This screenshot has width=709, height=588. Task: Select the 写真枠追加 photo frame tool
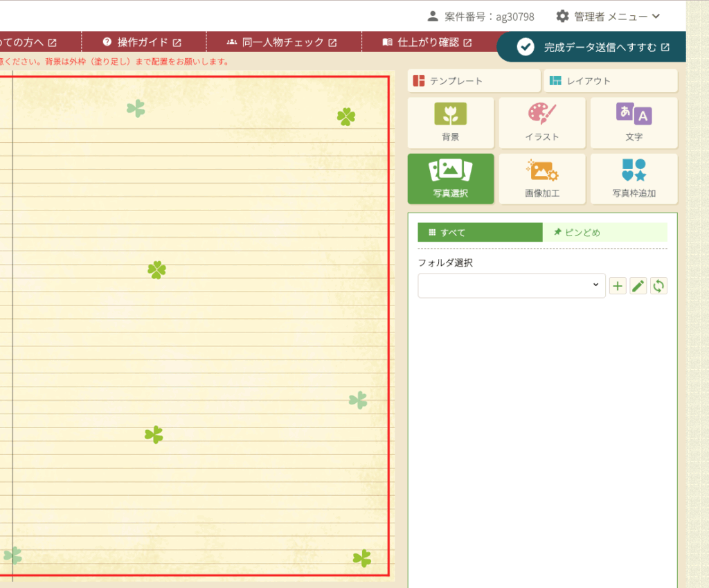tap(634, 179)
